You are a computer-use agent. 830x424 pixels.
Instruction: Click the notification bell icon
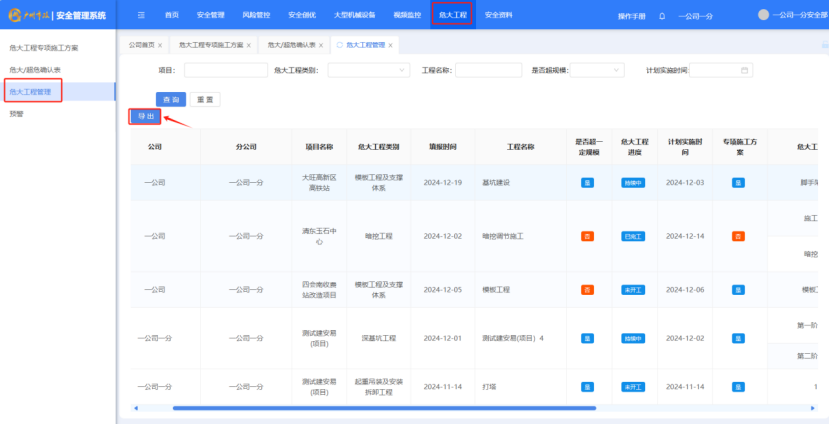(662, 16)
